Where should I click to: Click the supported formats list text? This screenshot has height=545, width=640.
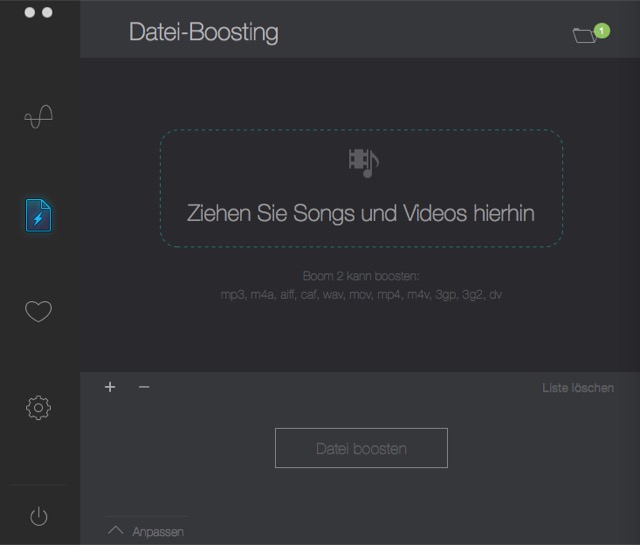pos(361,295)
